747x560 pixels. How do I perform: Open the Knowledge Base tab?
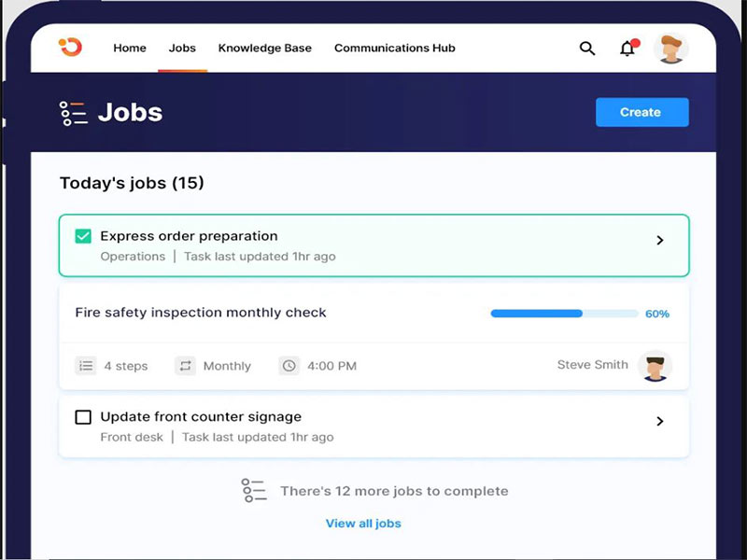tap(265, 49)
